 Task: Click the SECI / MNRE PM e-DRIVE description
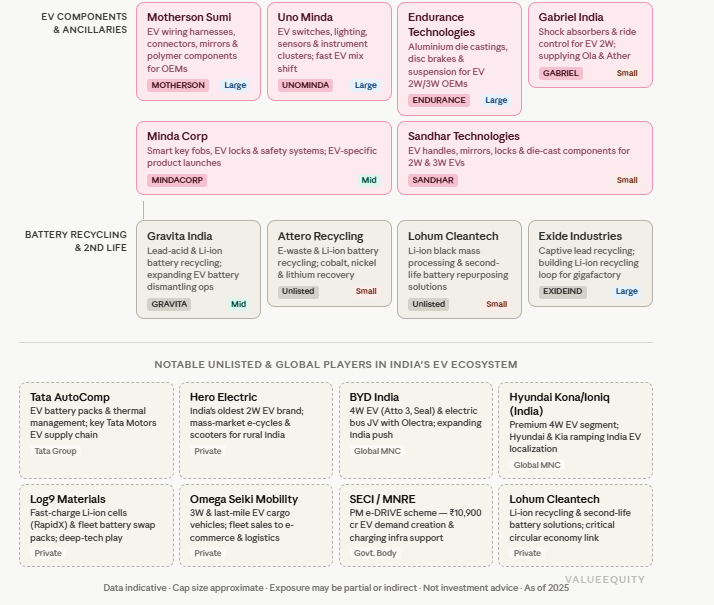415,525
